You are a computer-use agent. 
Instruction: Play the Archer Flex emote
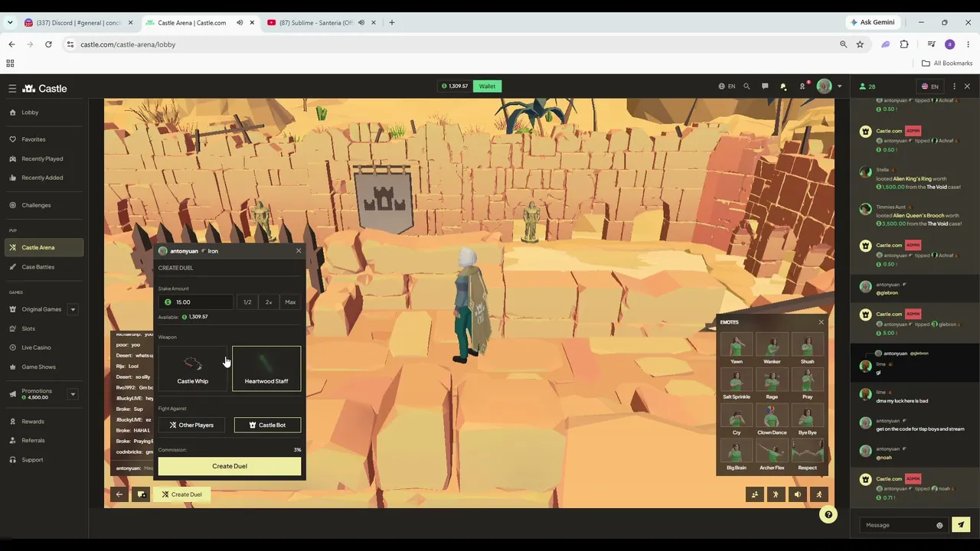pyautogui.click(x=772, y=455)
